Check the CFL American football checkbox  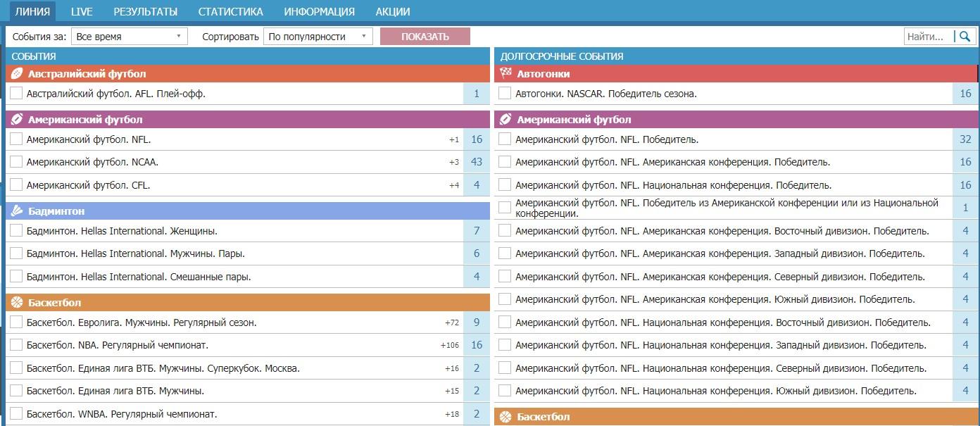click(x=16, y=185)
